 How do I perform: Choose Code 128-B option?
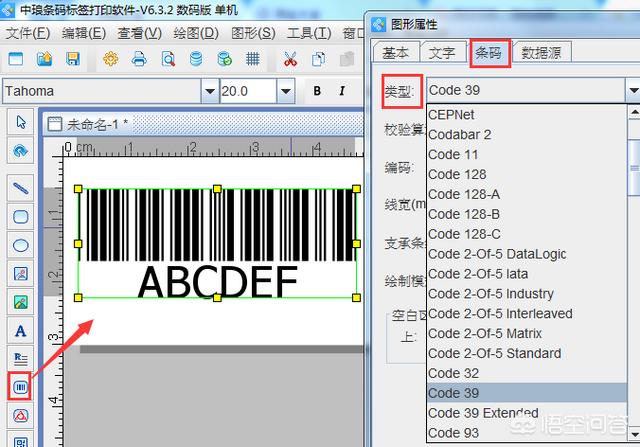[527, 214]
